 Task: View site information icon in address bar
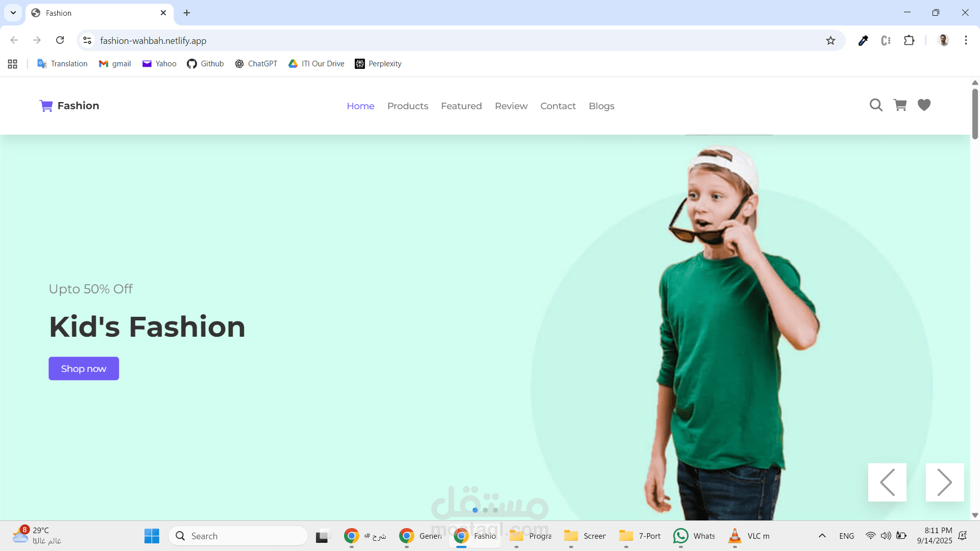87,40
